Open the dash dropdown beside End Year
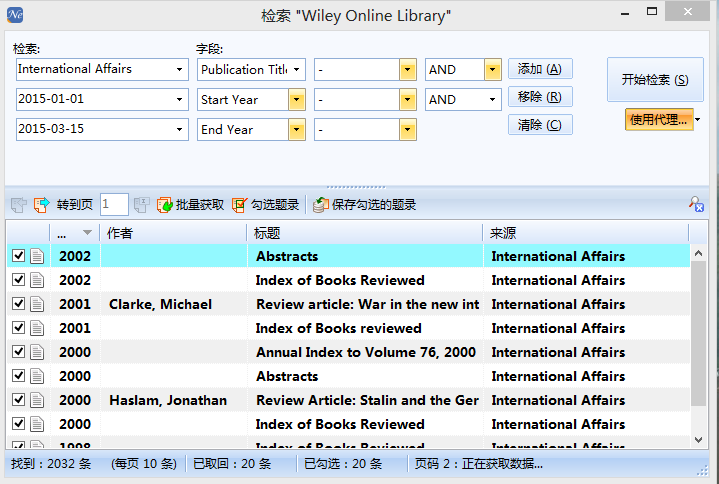719x484 pixels. tap(407, 130)
